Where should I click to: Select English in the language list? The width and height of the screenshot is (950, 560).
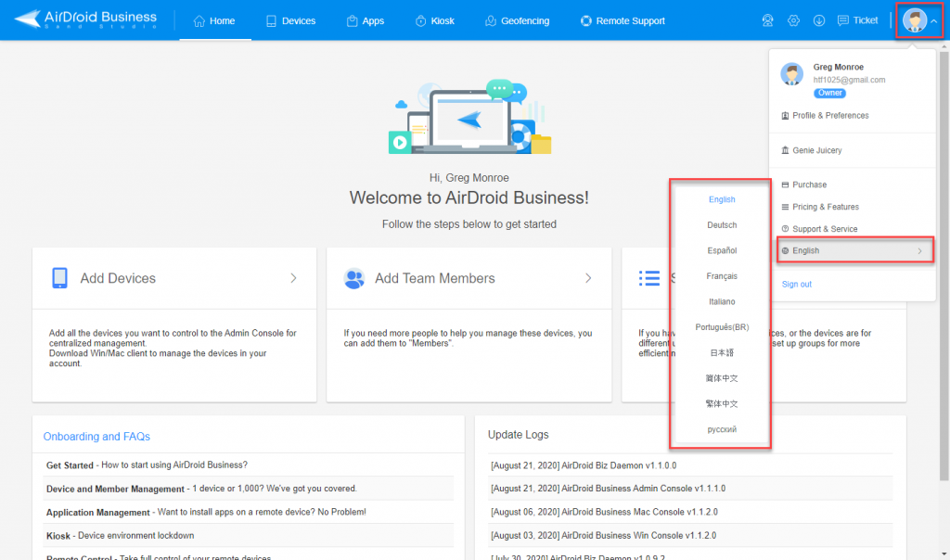pyautogui.click(x=722, y=199)
